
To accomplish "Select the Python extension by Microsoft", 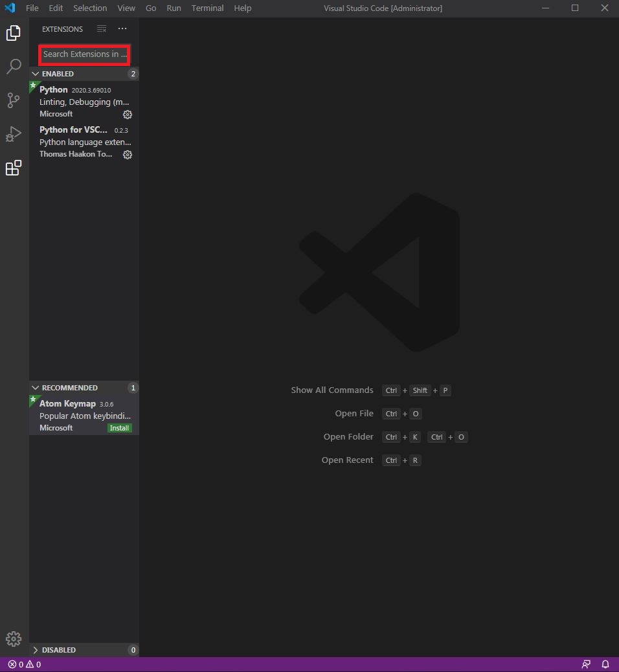I will coord(84,102).
